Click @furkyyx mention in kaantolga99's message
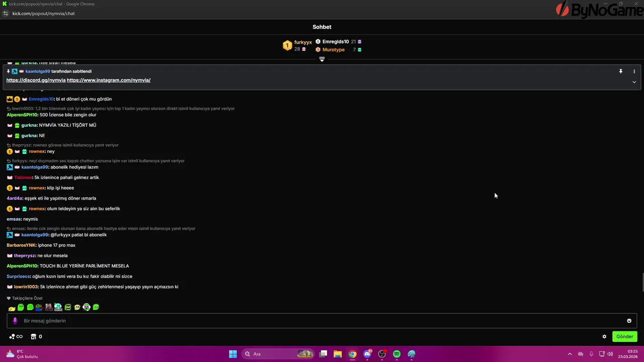 [60, 235]
